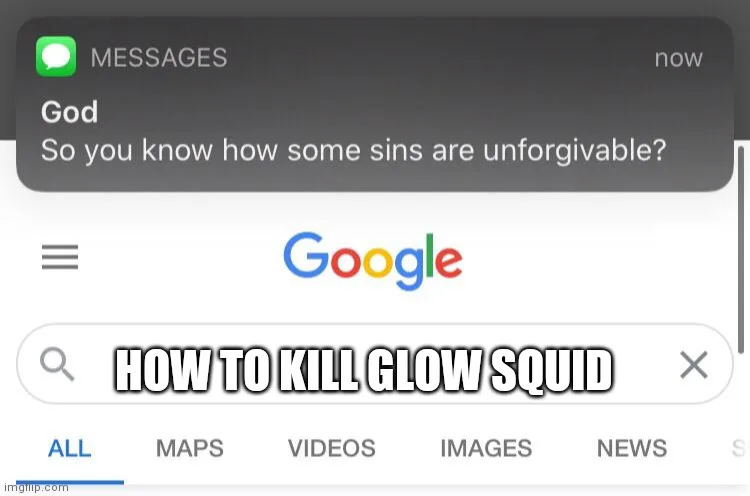Open the NEWS tab
This screenshot has width=750, height=496.
click(632, 449)
